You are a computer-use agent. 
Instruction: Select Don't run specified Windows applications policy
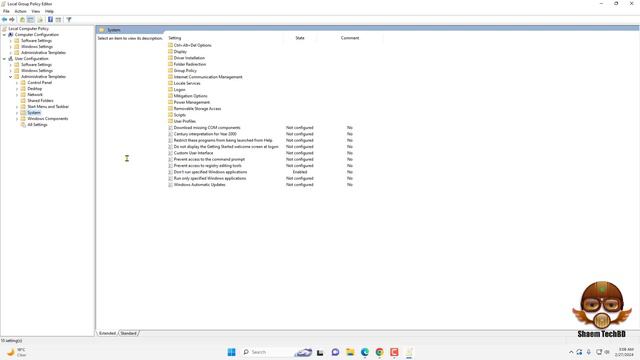(x=210, y=172)
